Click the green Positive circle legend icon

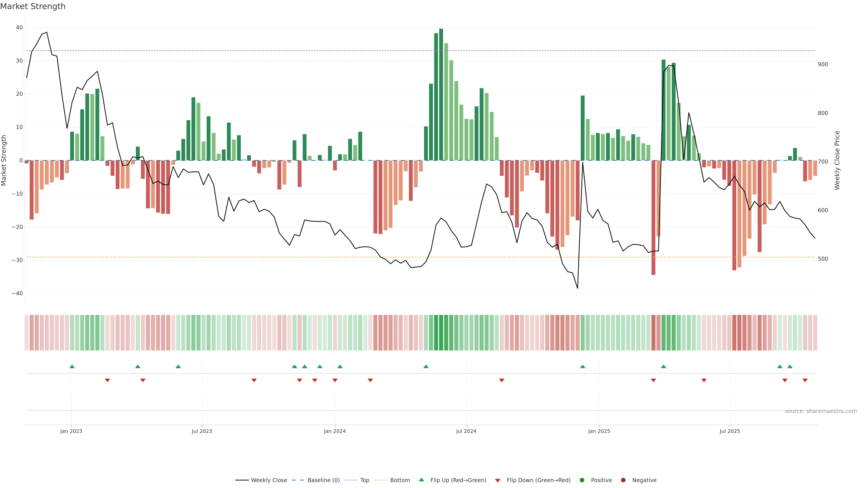(582, 480)
